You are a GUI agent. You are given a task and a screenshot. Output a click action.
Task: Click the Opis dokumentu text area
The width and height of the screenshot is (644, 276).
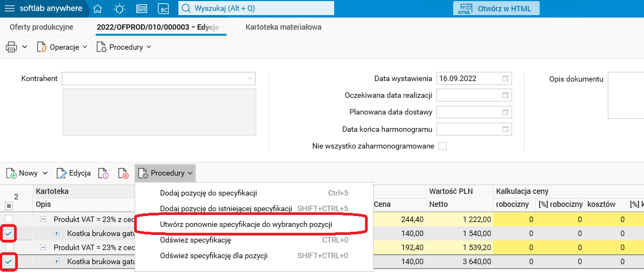(x=626, y=96)
